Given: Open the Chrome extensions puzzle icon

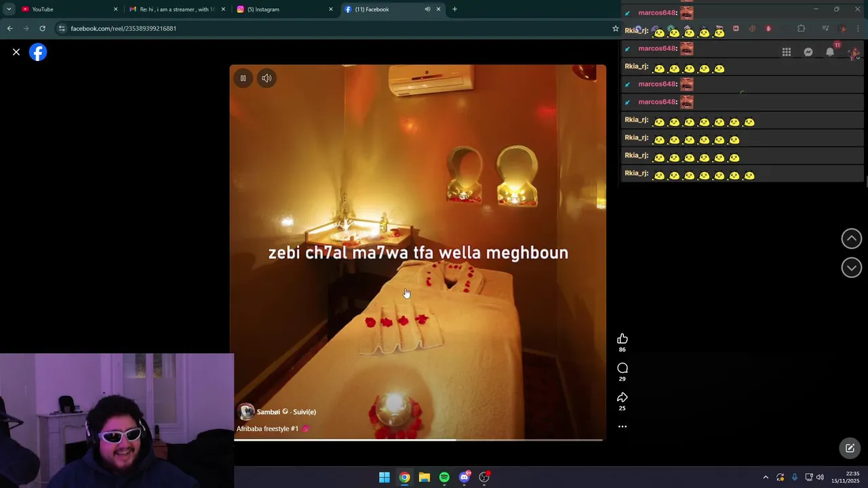Looking at the screenshot, I should click(801, 28).
